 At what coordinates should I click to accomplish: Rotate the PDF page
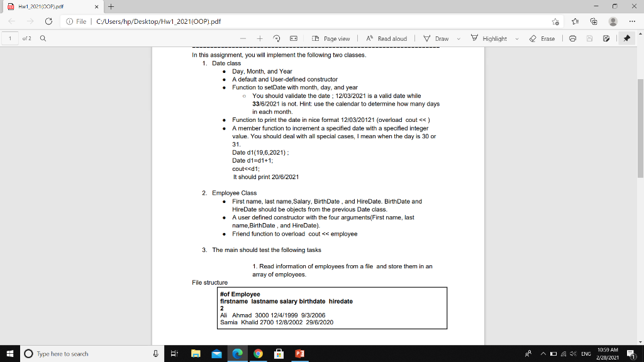pos(275,38)
